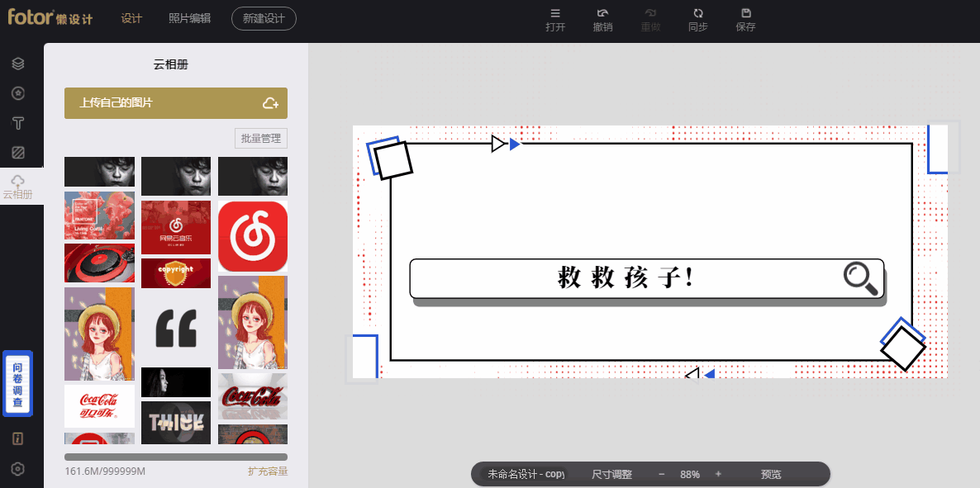The height and width of the screenshot is (488, 980).
Task: Open the stickers star icon in sidebar
Action: 17,93
